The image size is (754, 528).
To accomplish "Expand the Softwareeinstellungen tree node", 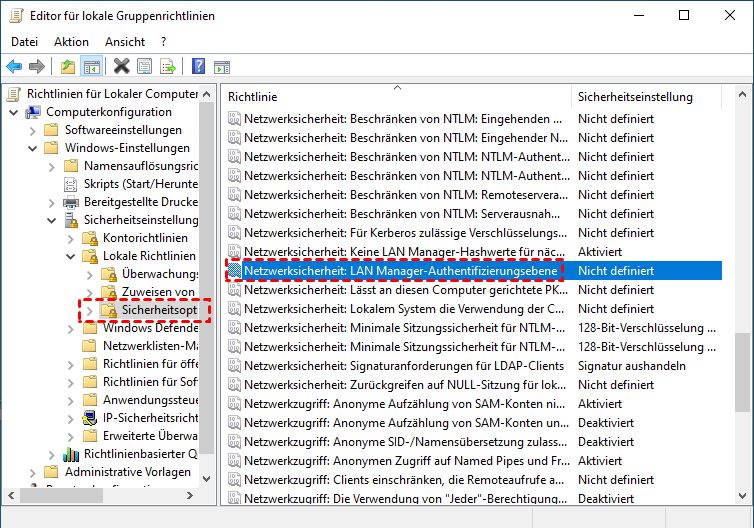I will tap(32, 131).
